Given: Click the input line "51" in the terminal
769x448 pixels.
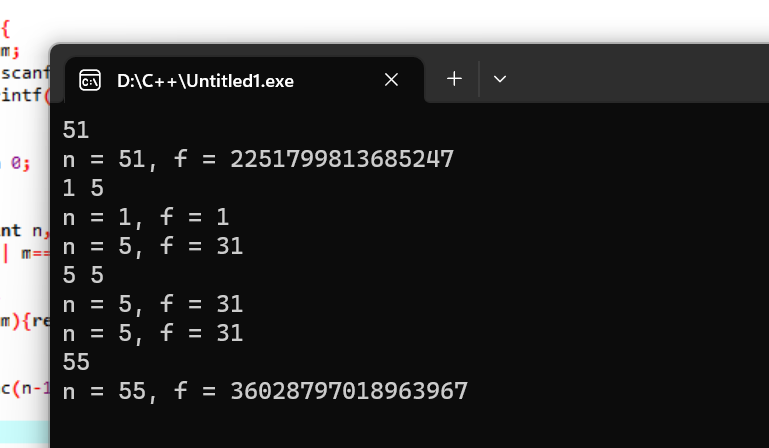Looking at the screenshot, I should [x=75, y=130].
